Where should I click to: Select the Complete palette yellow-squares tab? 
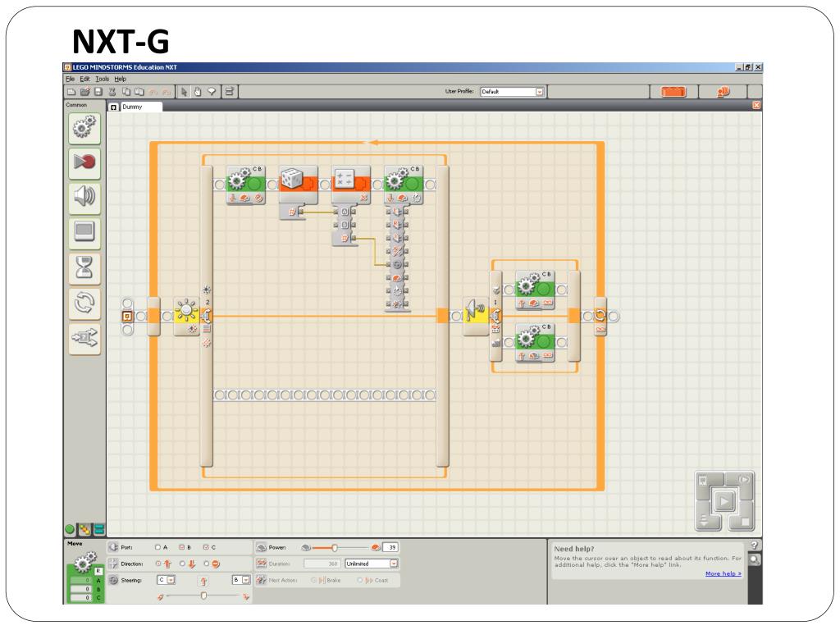click(84, 530)
